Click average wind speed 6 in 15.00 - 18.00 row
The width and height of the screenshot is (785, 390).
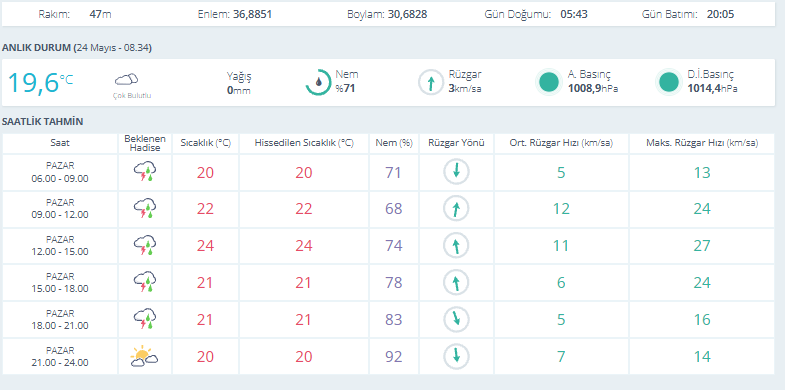pos(561,283)
